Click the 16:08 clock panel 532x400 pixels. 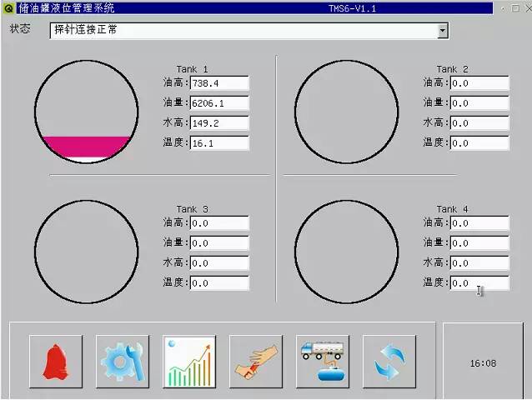483,361
